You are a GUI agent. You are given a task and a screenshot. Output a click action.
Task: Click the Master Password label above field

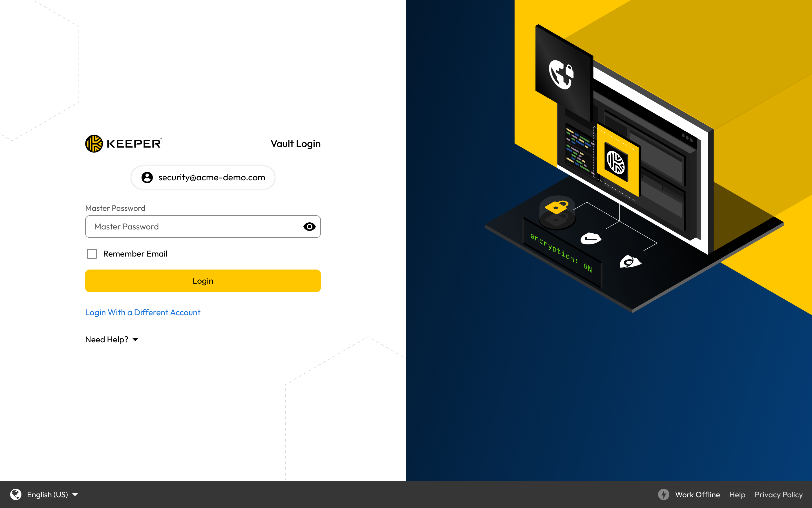tap(115, 208)
